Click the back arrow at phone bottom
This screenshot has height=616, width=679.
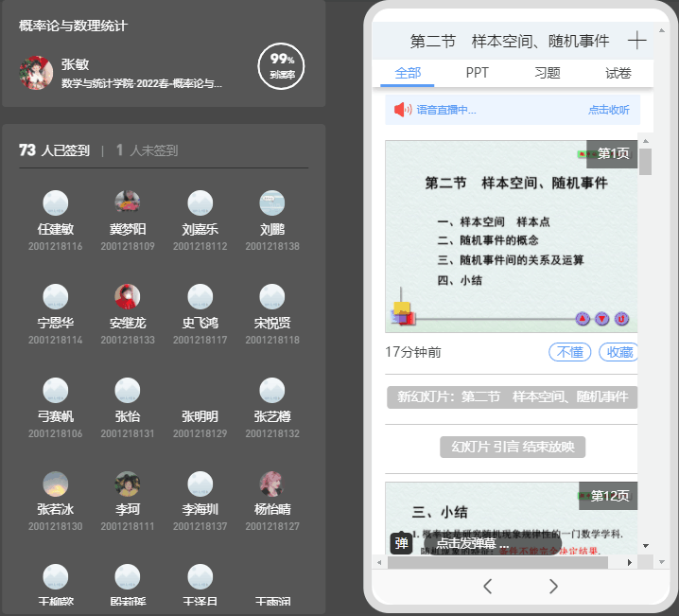487,586
